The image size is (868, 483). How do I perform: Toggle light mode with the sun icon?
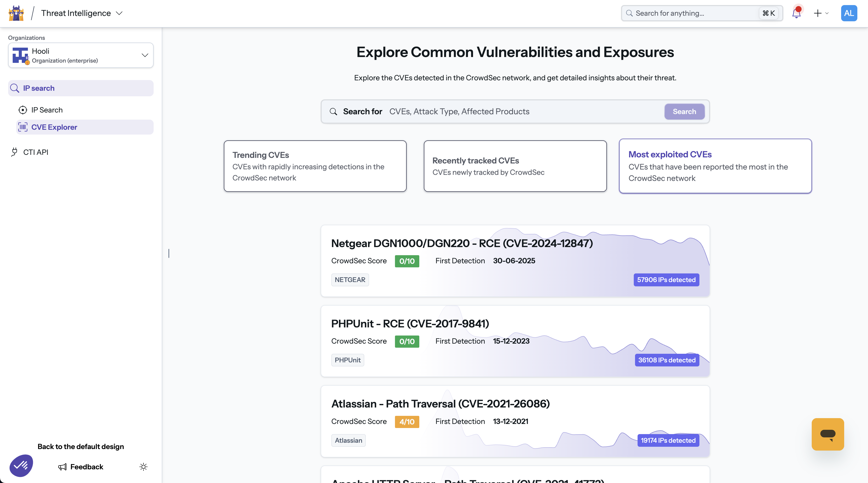click(x=143, y=467)
